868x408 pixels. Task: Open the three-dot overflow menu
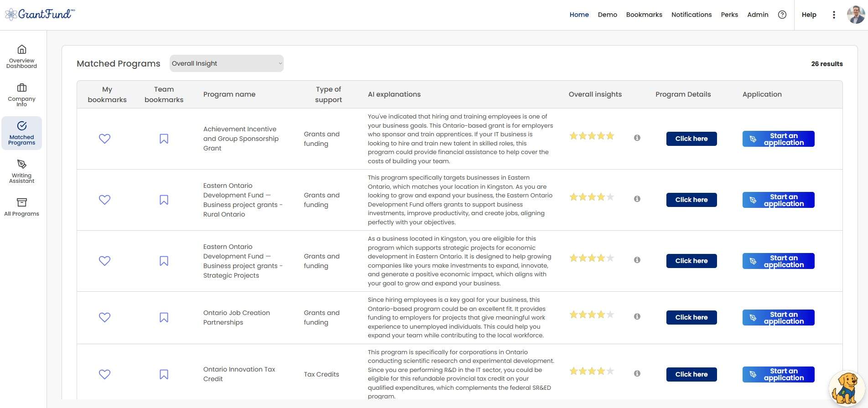click(834, 14)
